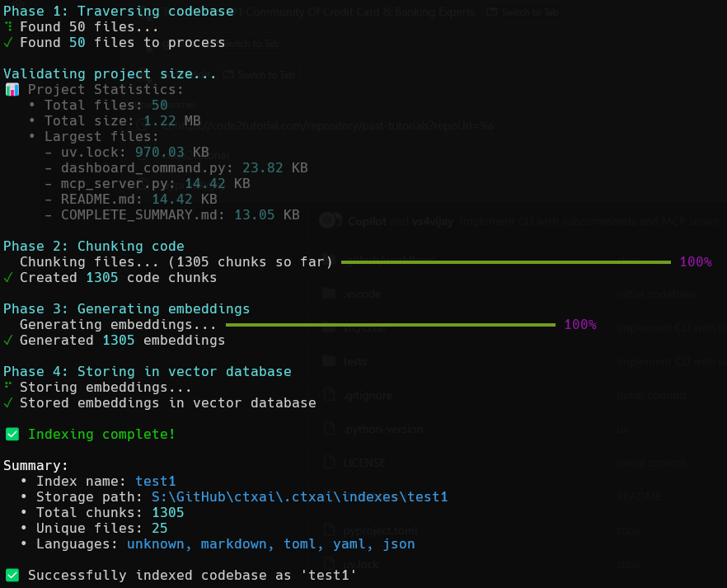The height and width of the screenshot is (588, 727).
Task: Click the Generating embeddings progress bar
Action: 391,325
